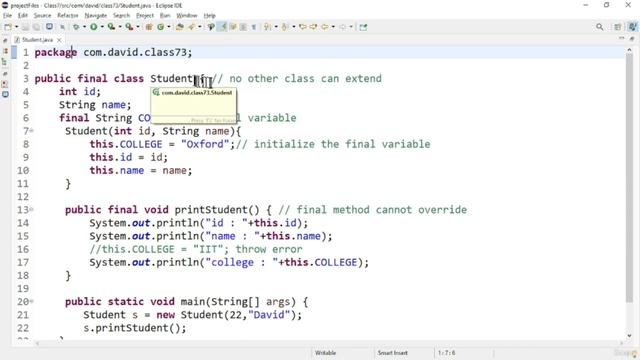640x360 pixels.
Task: Click the Open Type folder icon
Action: coord(180,27)
